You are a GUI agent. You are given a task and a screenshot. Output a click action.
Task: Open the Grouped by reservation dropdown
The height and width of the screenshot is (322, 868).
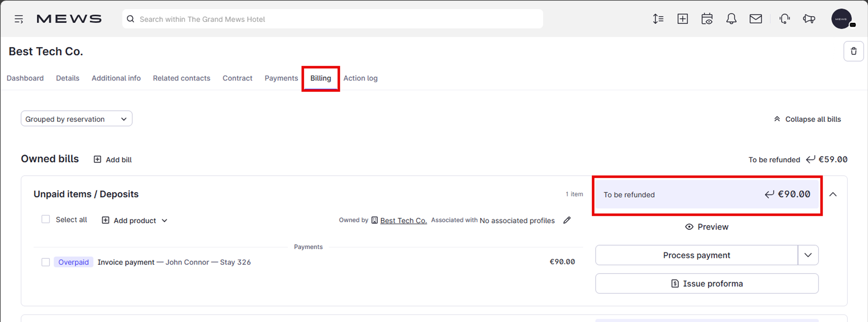point(76,119)
